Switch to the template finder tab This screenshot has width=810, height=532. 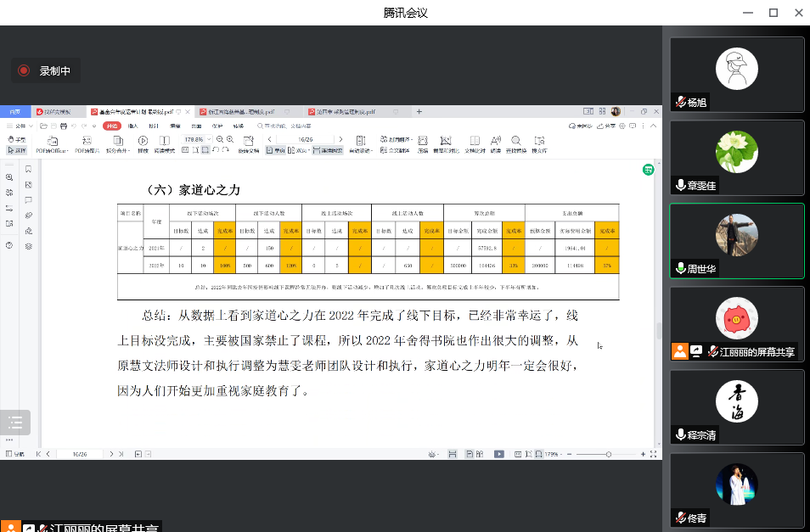point(57,111)
